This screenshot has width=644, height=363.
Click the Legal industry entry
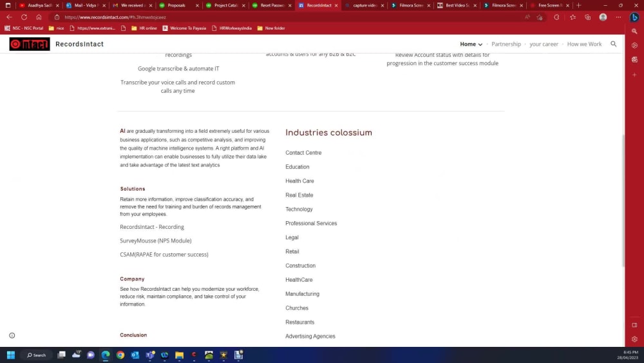click(292, 237)
